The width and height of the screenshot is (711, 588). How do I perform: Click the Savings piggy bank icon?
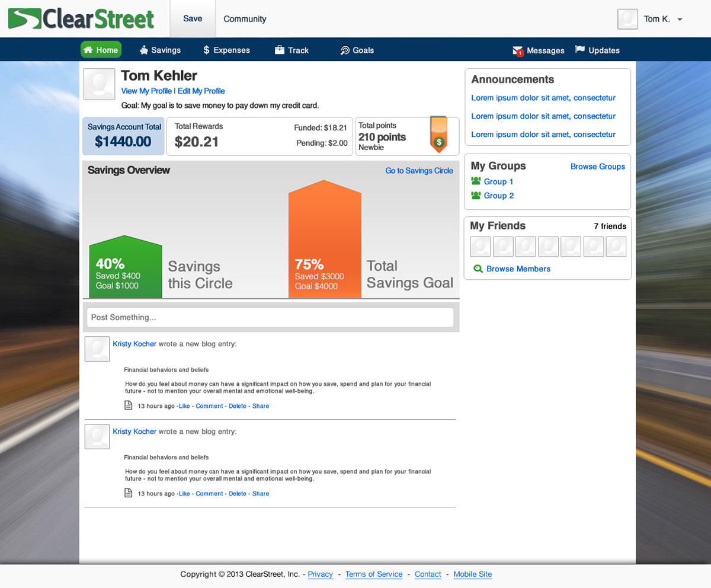pyautogui.click(x=144, y=50)
